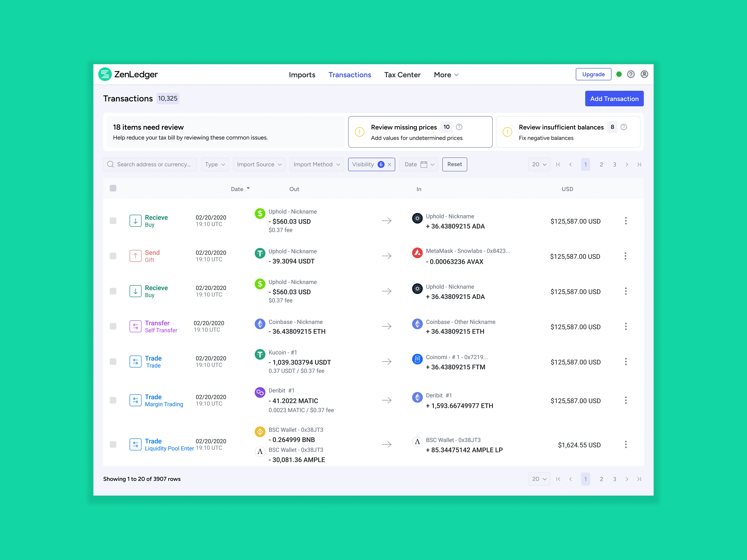Click info icon next to missing prices count
This screenshot has width=747, height=560.
[459, 127]
